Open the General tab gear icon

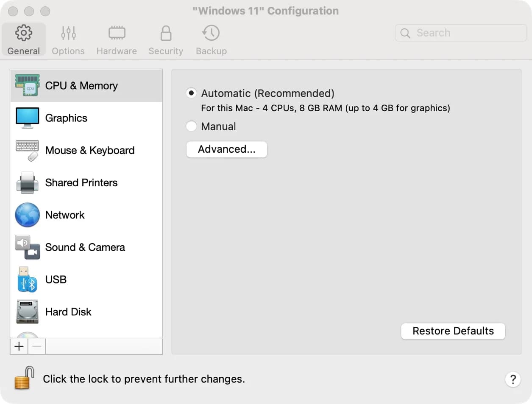(x=24, y=33)
